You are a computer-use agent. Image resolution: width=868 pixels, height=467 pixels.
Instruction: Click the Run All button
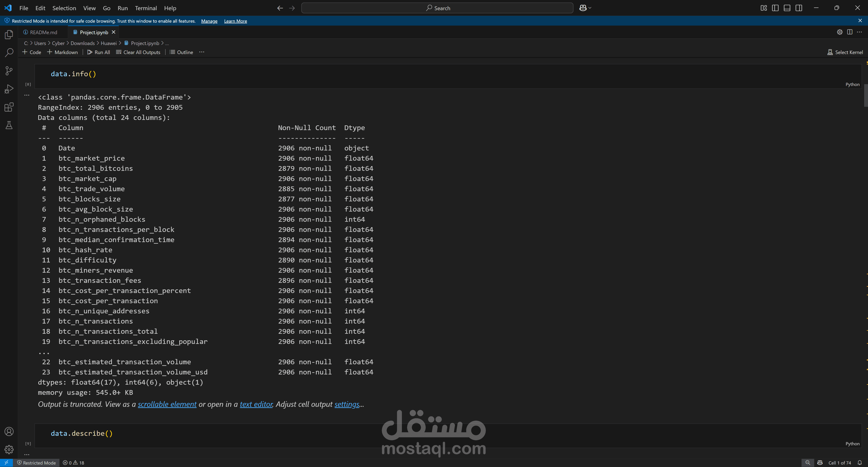click(x=98, y=52)
